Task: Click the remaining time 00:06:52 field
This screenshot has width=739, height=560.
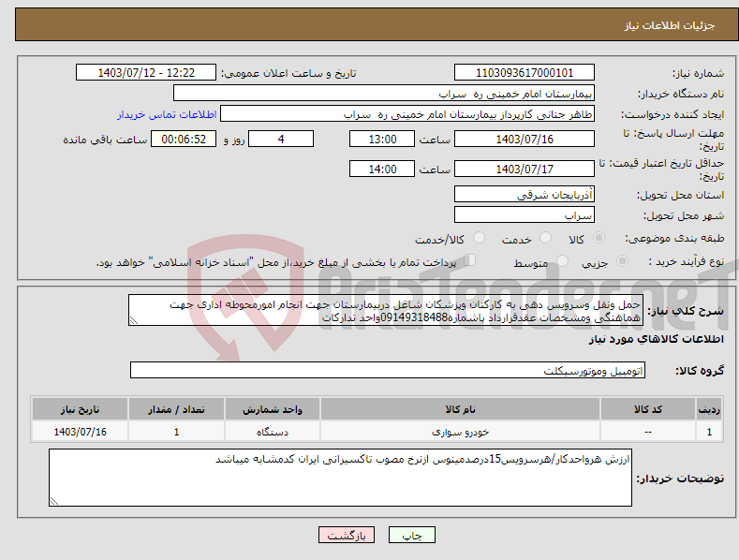Action: [184, 139]
